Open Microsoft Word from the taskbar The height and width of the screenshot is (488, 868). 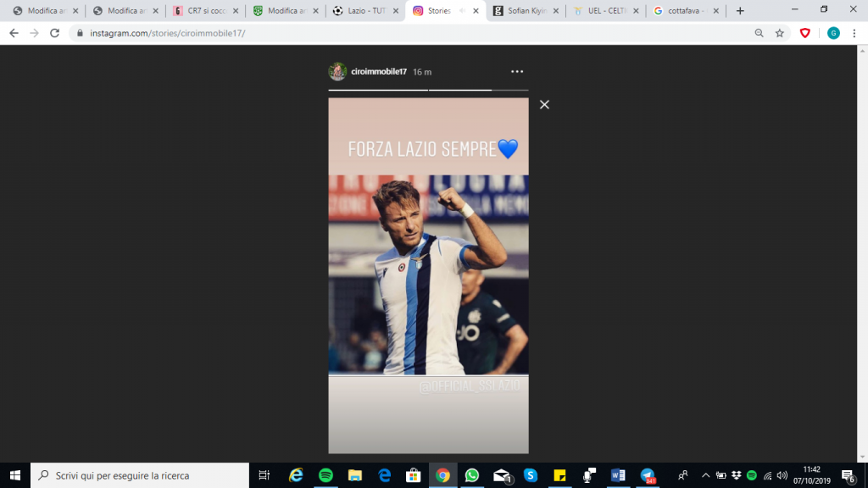pos(619,475)
